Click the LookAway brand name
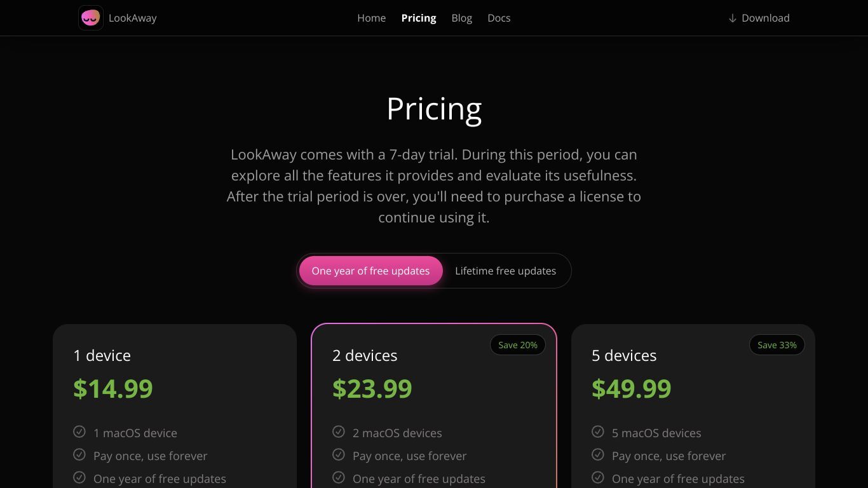 point(133,18)
